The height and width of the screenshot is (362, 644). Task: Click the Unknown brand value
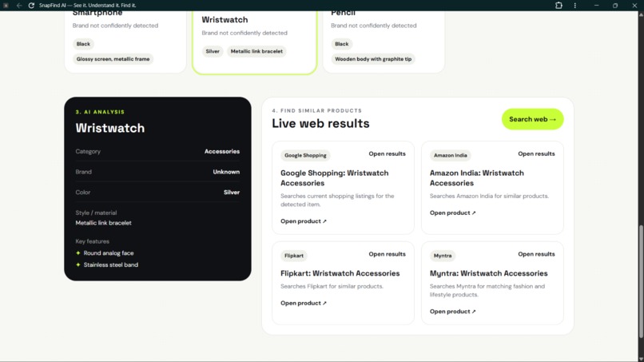[x=226, y=172]
